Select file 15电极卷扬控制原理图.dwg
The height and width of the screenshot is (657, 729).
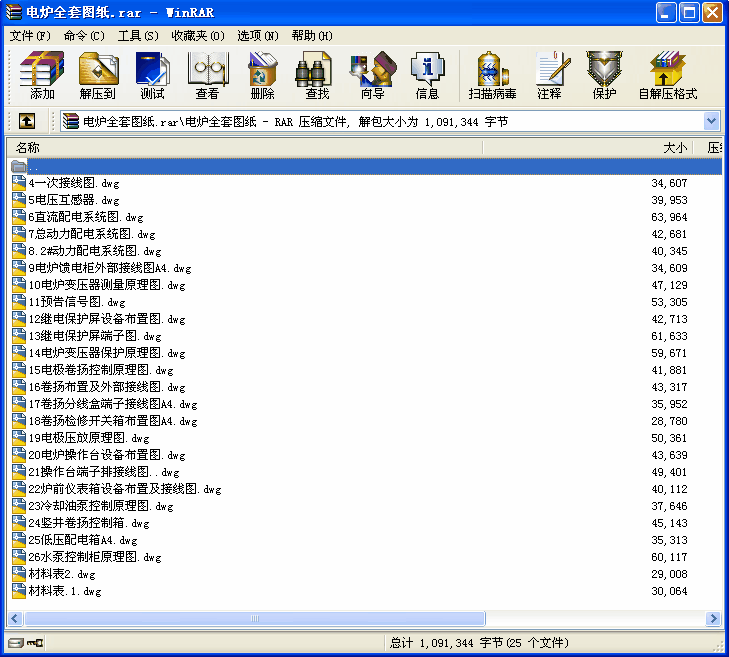tap(101, 370)
